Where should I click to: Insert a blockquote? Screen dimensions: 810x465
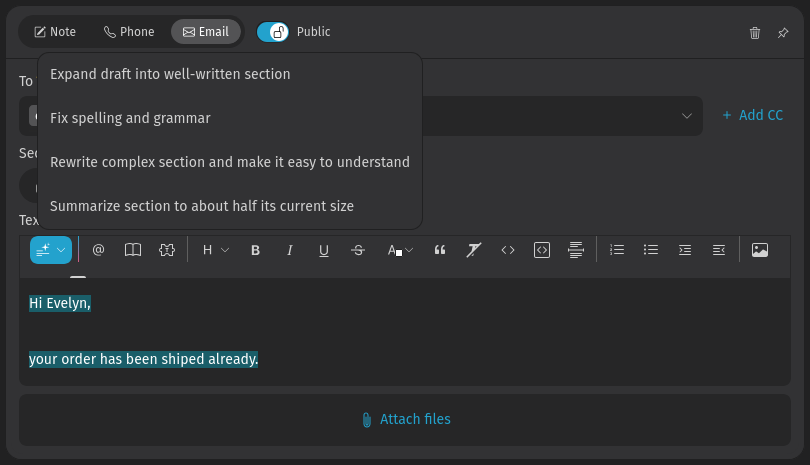pos(440,250)
